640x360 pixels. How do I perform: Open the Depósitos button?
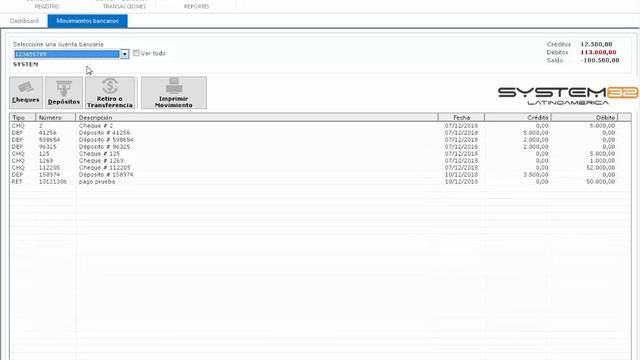click(x=64, y=93)
